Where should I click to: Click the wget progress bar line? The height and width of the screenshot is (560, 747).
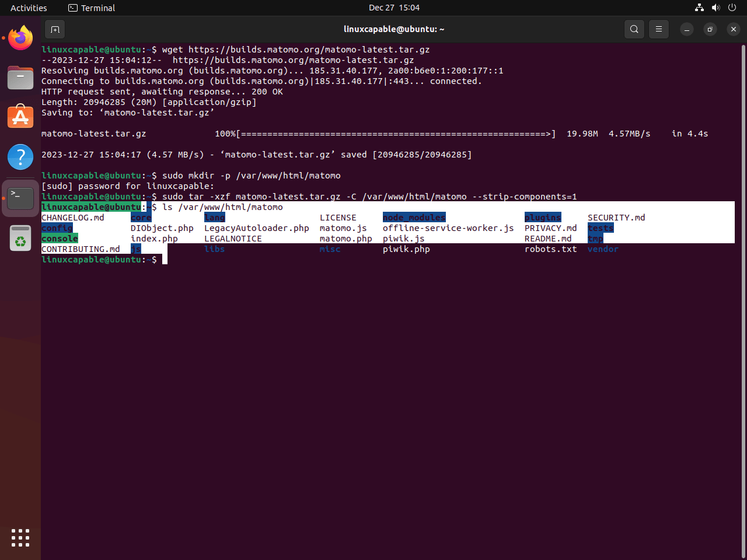[x=375, y=134]
